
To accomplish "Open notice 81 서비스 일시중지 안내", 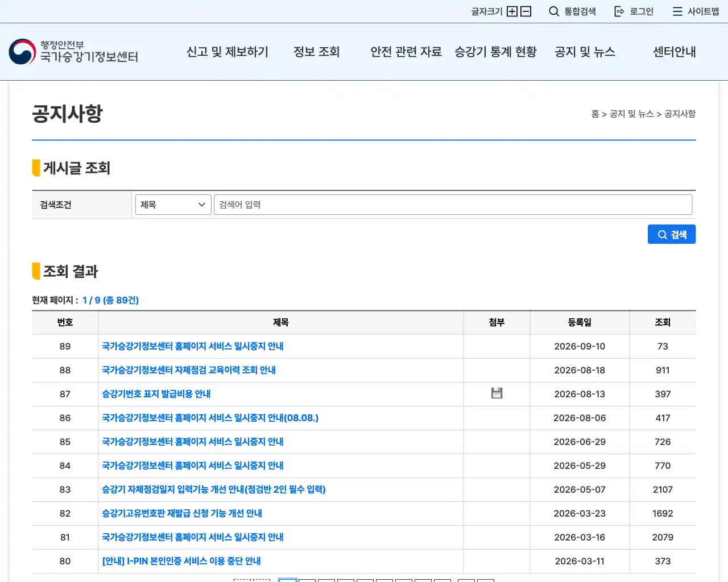I will pos(193,537).
